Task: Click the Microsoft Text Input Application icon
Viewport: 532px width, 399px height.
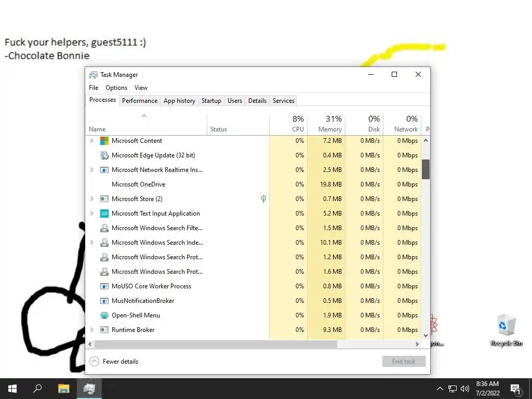Action: coord(104,214)
